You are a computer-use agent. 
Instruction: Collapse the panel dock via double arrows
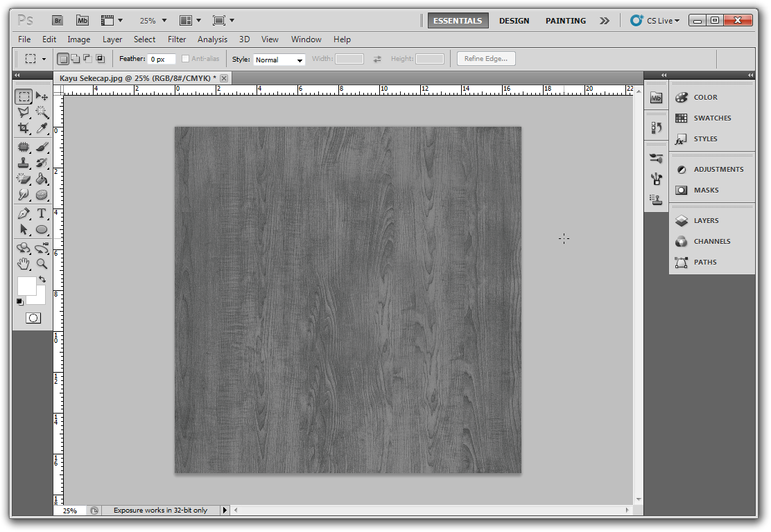pos(750,74)
